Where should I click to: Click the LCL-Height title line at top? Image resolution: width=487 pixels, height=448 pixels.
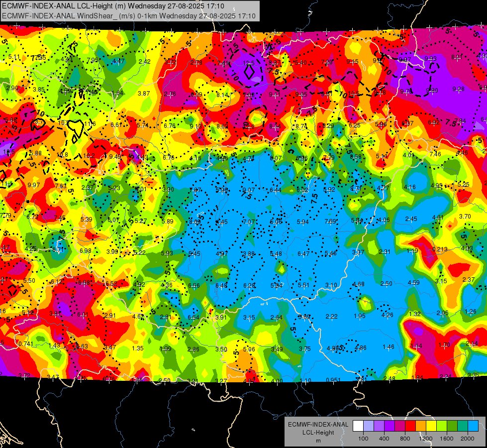[x=113, y=6]
